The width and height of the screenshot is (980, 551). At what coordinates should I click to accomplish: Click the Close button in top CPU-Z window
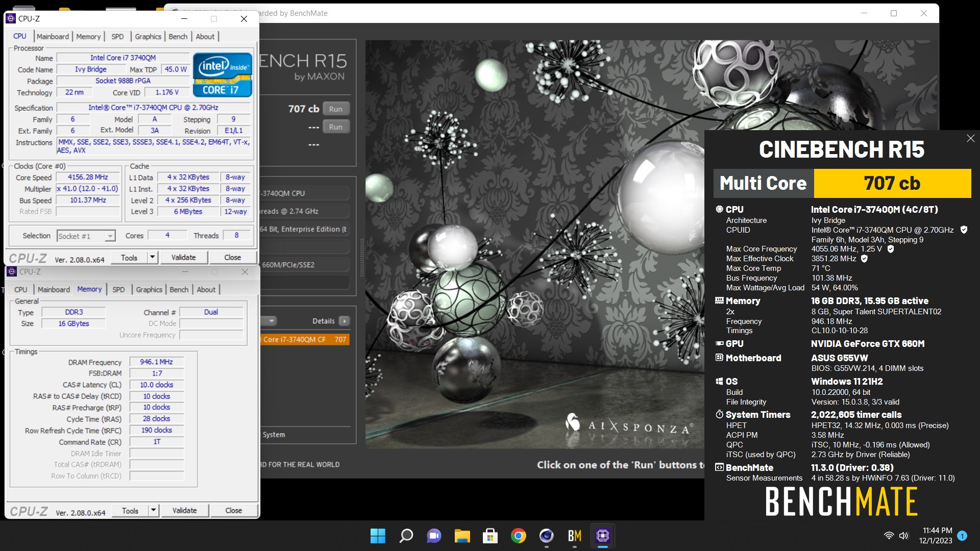[x=233, y=258]
